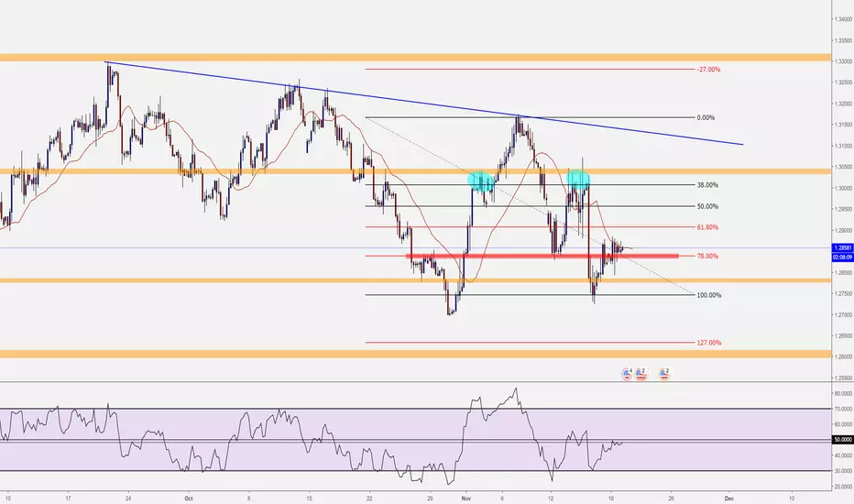The image size is (854, 504).
Task: Click the RSI 20.0000 scale label
Action: click(x=843, y=487)
